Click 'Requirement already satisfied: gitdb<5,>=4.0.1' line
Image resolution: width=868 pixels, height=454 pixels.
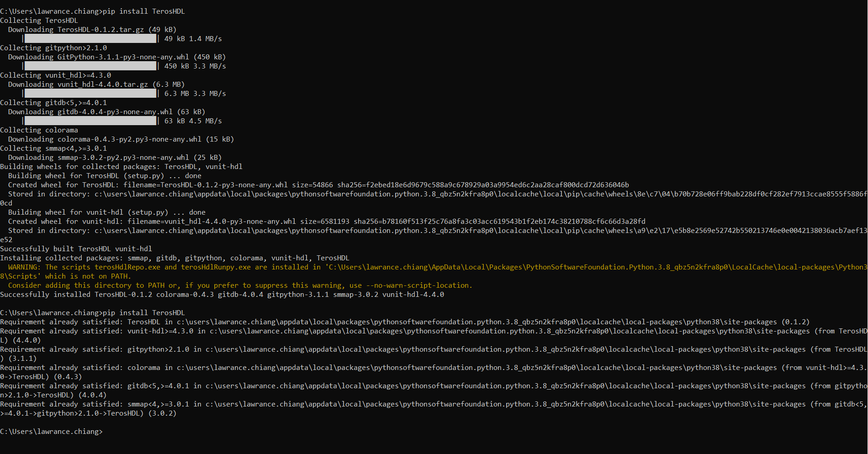[434, 386]
